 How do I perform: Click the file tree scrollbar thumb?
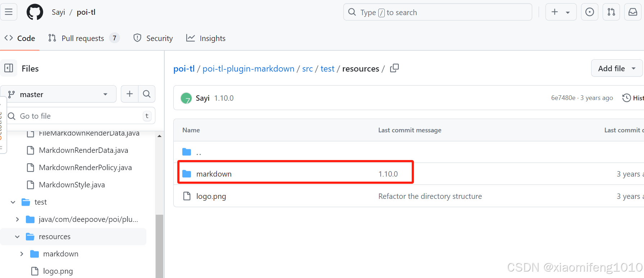tap(159, 246)
